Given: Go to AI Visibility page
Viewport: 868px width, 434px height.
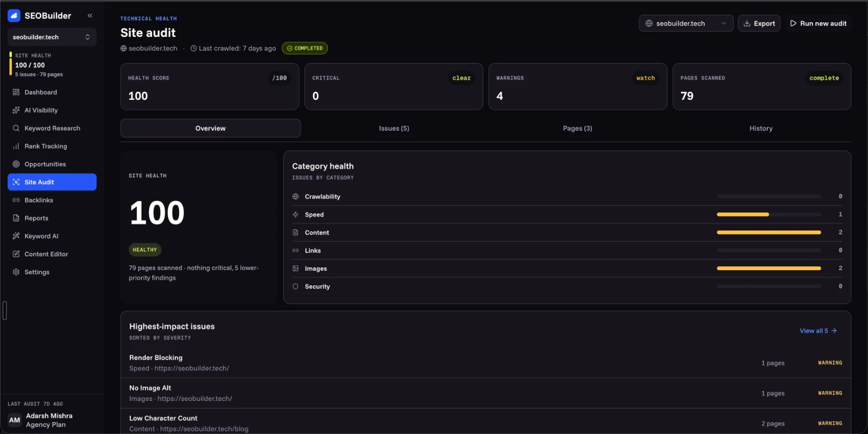Looking at the screenshot, I should [52, 110].
